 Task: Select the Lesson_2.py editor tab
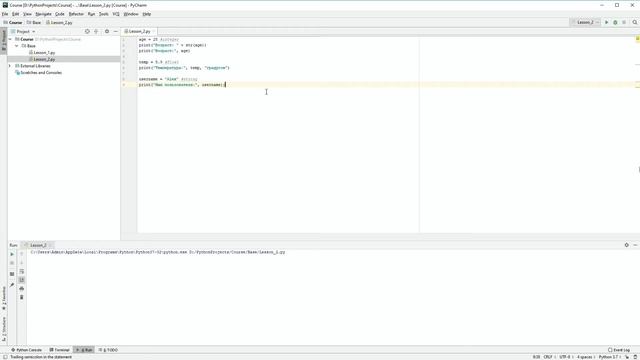pos(138,31)
